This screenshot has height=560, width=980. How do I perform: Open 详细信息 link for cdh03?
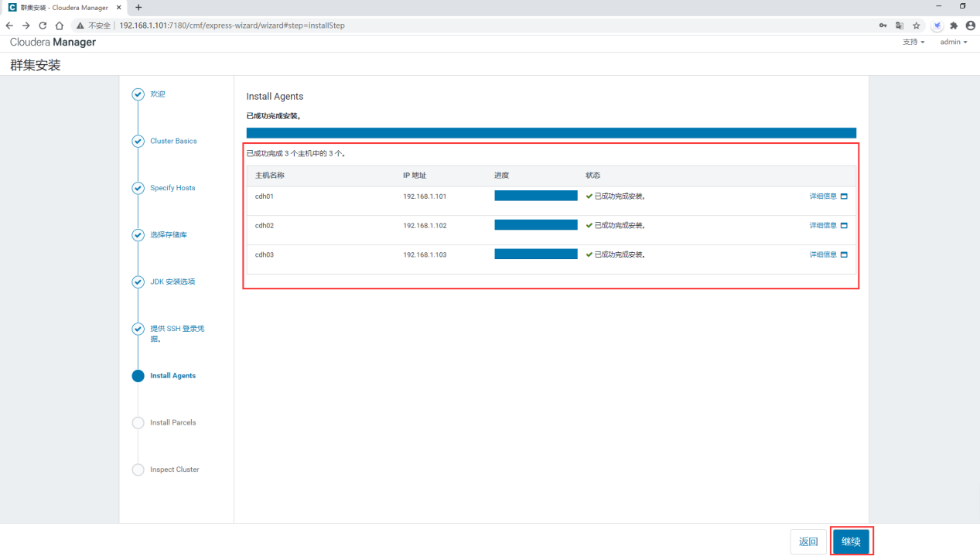coord(823,254)
